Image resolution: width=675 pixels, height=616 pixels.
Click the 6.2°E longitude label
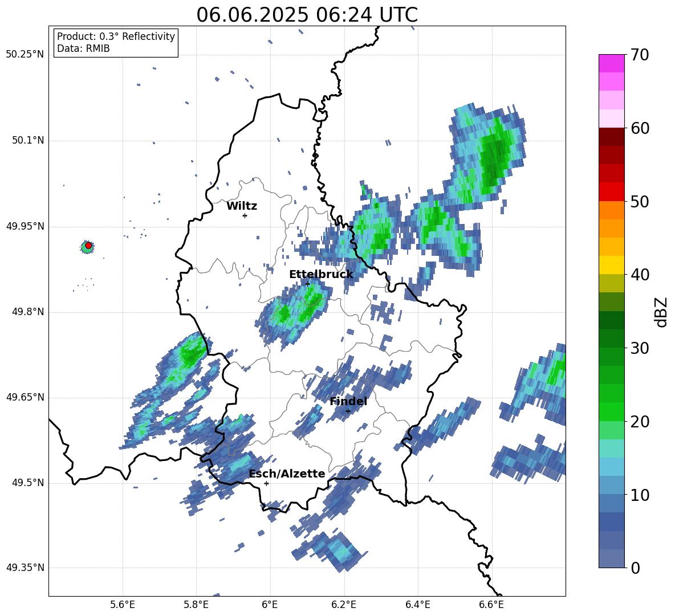[344, 605]
